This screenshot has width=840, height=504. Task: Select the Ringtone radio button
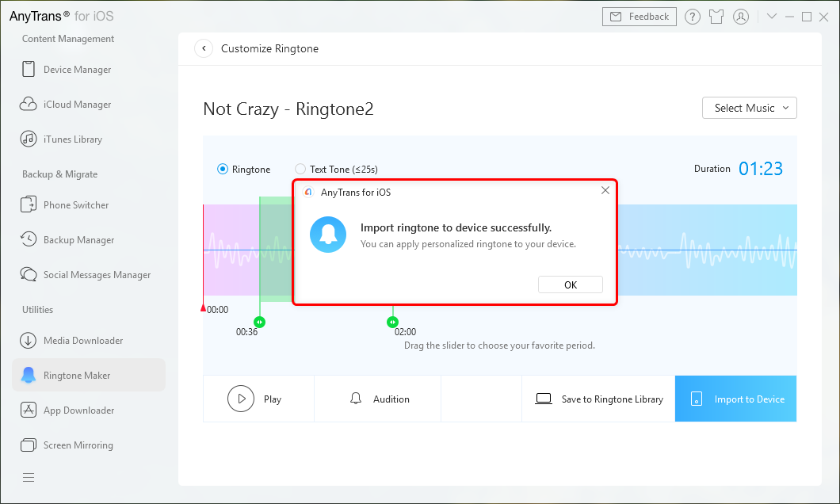(x=223, y=169)
